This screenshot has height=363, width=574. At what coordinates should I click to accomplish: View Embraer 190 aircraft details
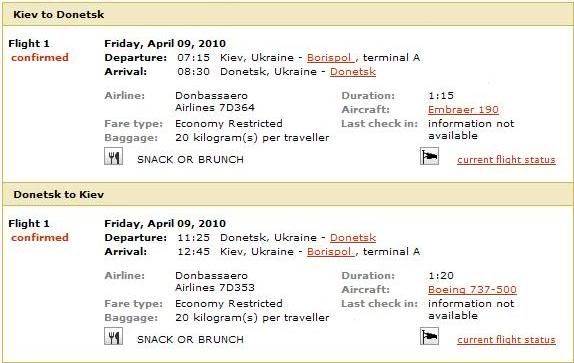[x=463, y=110]
